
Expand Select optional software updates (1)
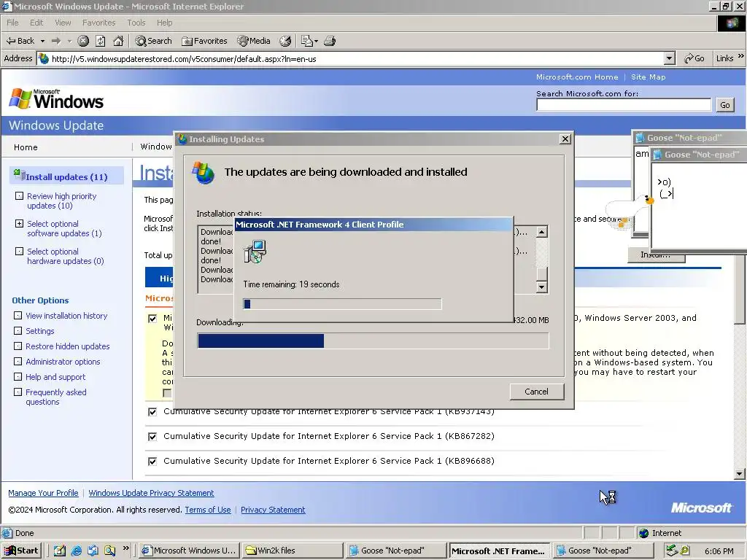click(x=19, y=223)
